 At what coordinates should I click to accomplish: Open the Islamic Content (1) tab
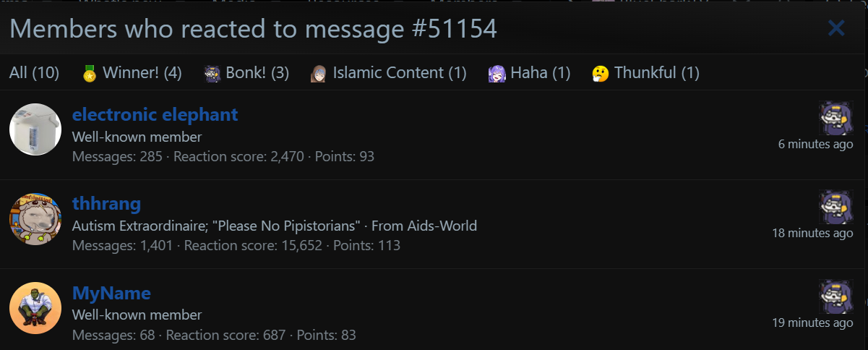[x=389, y=72]
